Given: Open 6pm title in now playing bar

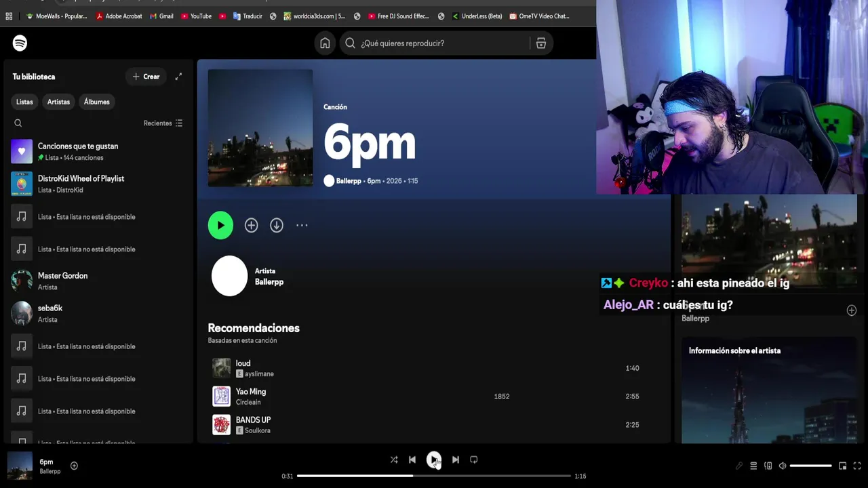Looking at the screenshot, I should [46, 462].
